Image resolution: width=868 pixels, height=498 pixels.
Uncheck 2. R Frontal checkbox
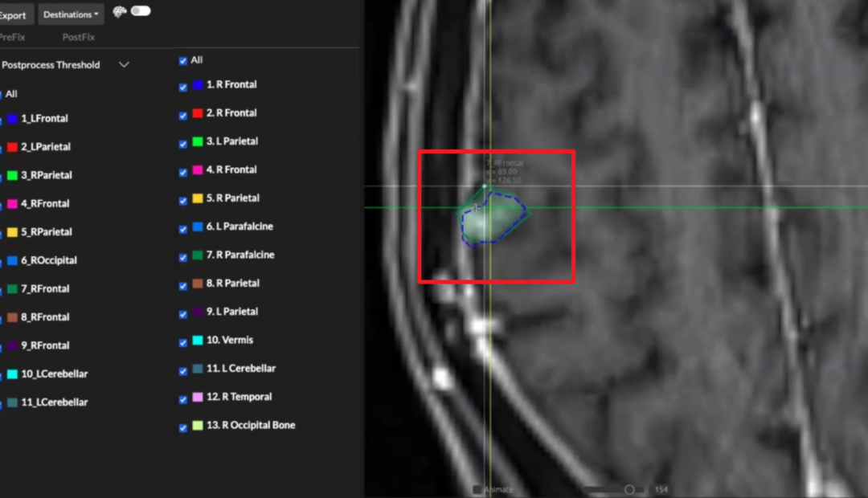182,116
